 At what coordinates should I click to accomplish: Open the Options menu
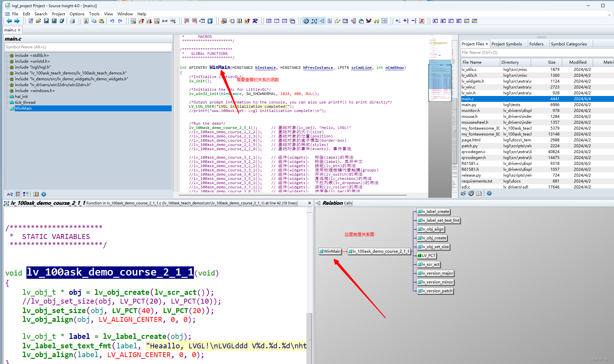77,14
